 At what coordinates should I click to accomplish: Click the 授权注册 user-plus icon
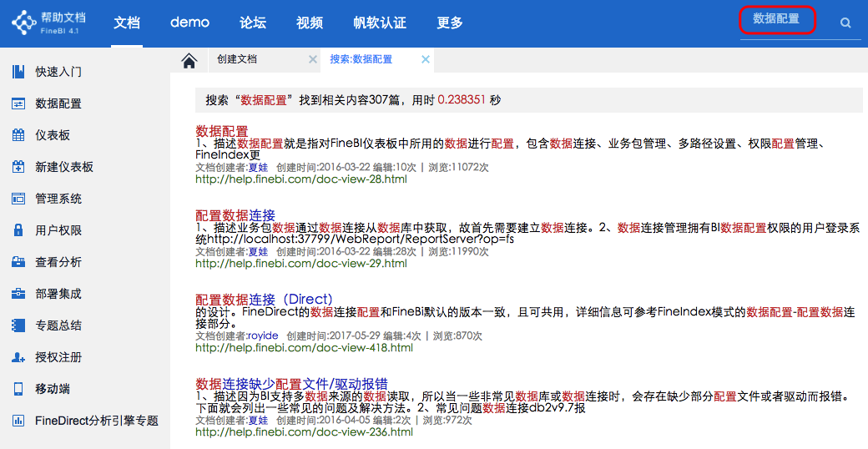click(x=18, y=357)
